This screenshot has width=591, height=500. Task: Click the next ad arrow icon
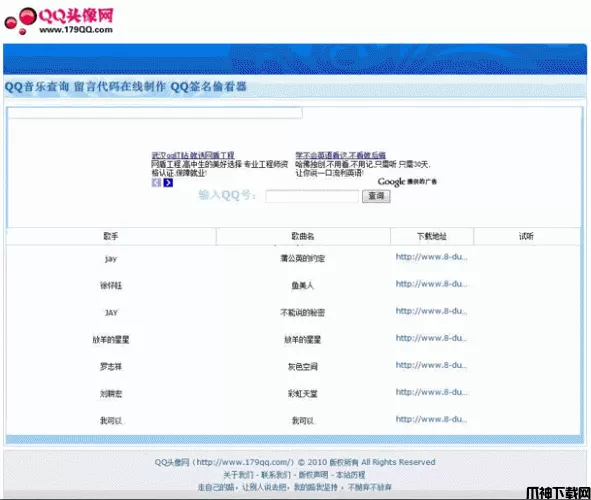[x=168, y=183]
